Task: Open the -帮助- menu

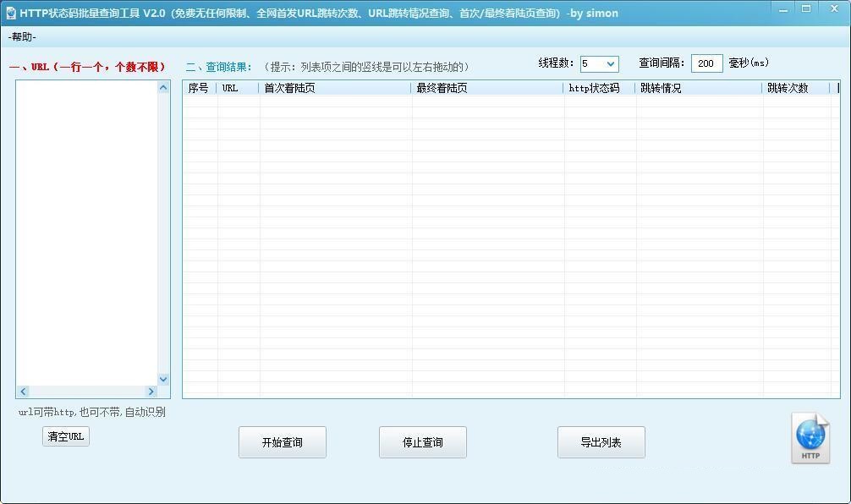Action: coord(22,37)
